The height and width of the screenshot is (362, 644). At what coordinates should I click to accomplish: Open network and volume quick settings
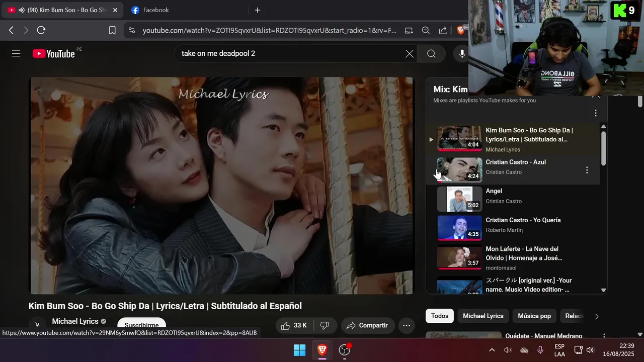coord(584,350)
